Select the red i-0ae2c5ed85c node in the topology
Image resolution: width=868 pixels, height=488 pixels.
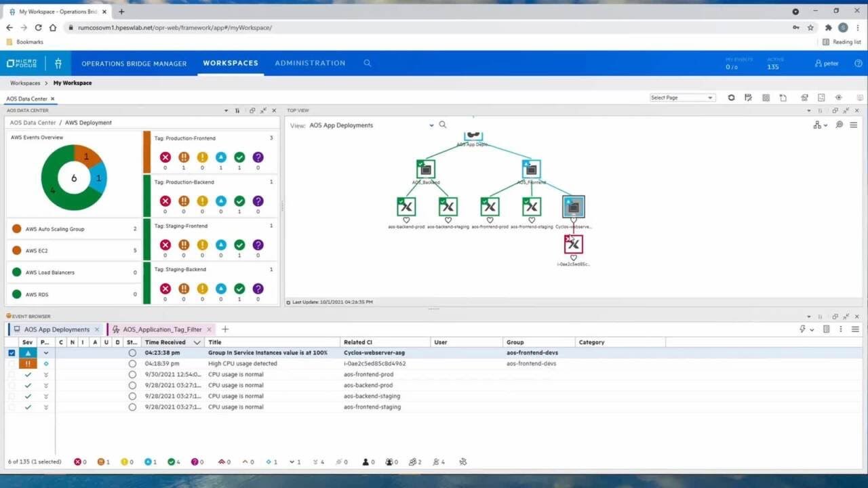tap(573, 244)
